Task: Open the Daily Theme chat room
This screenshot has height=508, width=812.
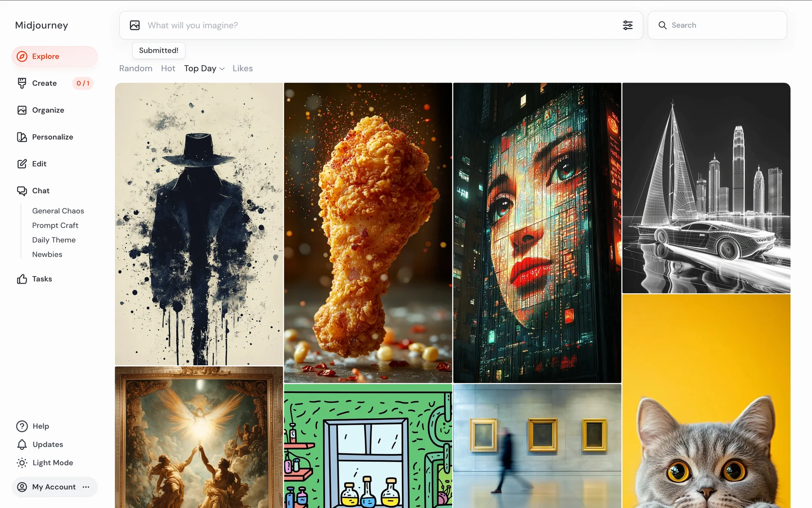Action: tap(54, 240)
